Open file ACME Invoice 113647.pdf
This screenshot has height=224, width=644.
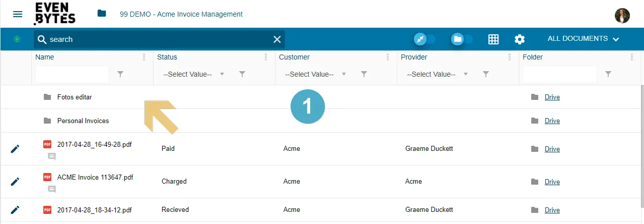tap(95, 177)
